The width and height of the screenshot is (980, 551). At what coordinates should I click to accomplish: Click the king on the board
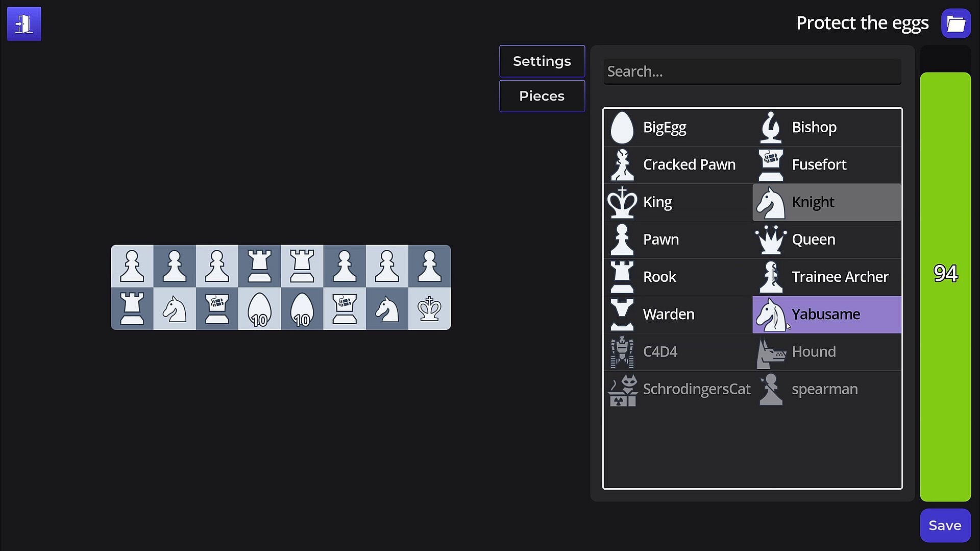point(429,309)
